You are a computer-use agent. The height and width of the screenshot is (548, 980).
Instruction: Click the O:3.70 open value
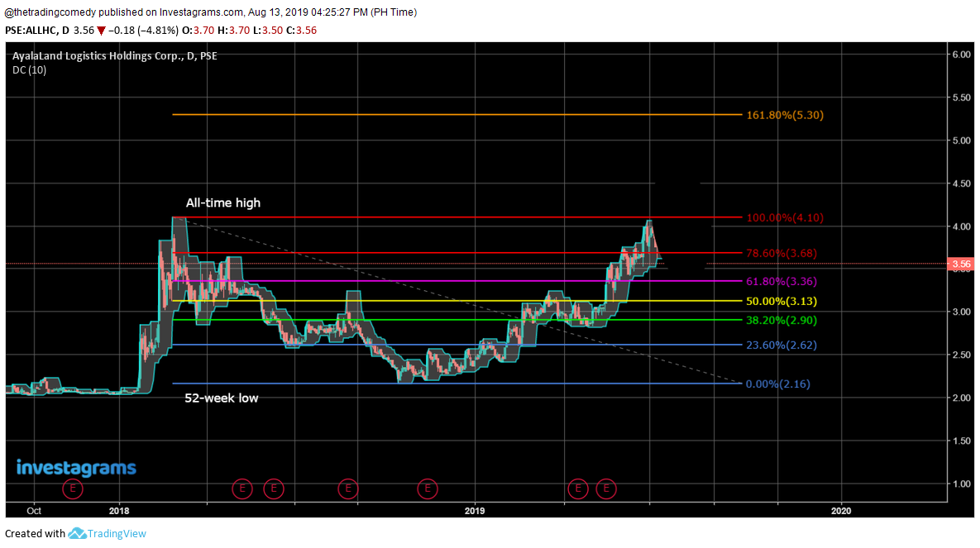tap(198, 31)
